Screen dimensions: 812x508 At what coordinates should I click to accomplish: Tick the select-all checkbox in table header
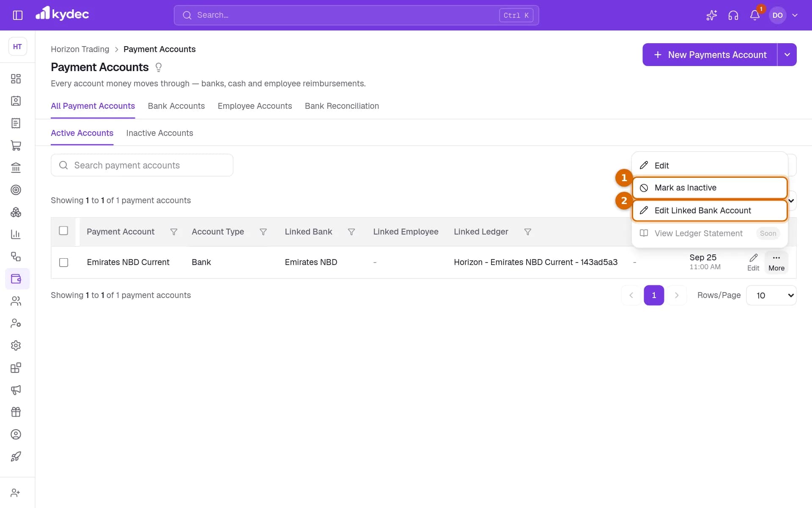coord(63,231)
